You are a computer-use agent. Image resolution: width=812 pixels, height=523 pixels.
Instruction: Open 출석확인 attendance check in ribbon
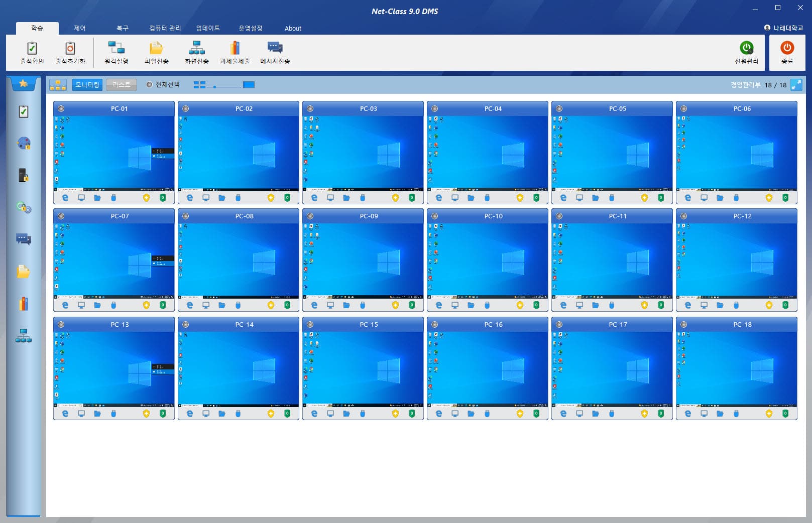click(32, 53)
